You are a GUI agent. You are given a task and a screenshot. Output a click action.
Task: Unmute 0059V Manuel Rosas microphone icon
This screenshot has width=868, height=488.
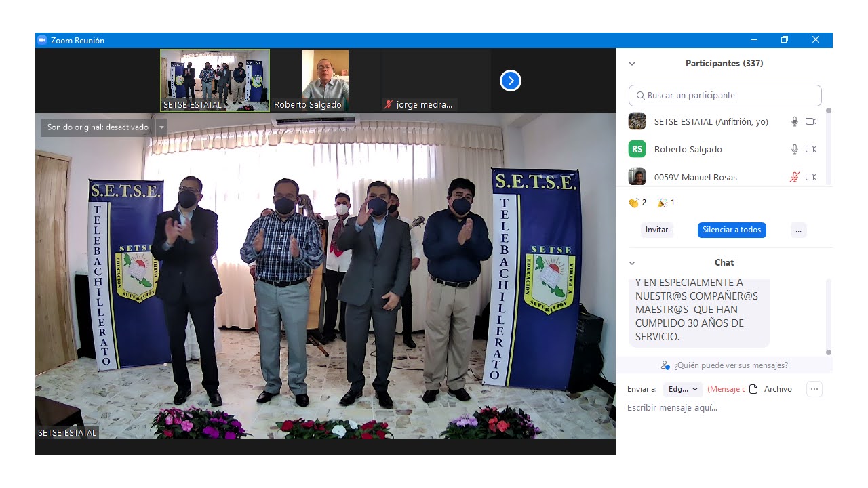point(795,177)
